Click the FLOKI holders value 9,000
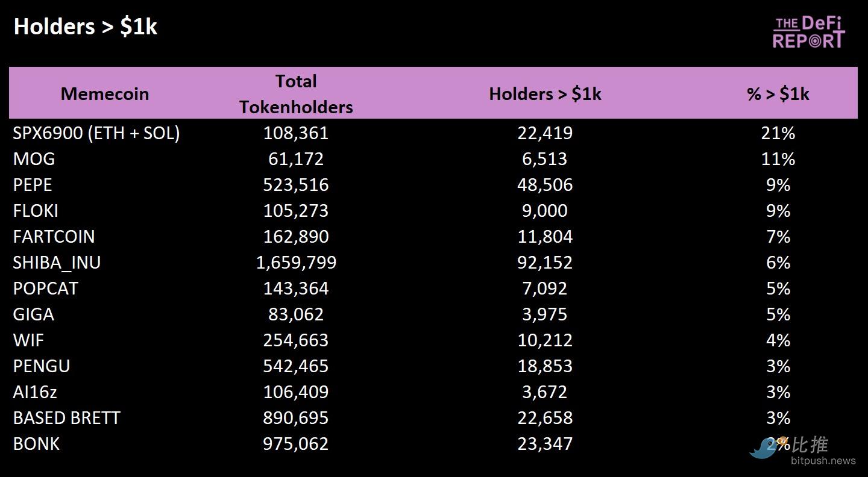Screen dimensions: 868x477 (x=545, y=211)
